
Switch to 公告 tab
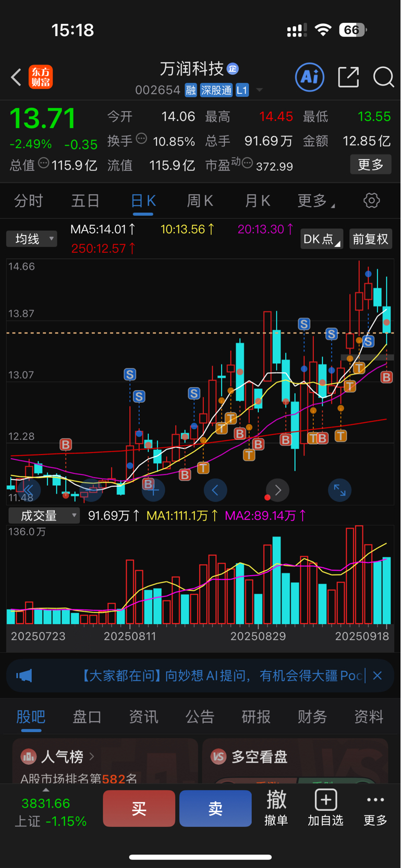(x=200, y=717)
